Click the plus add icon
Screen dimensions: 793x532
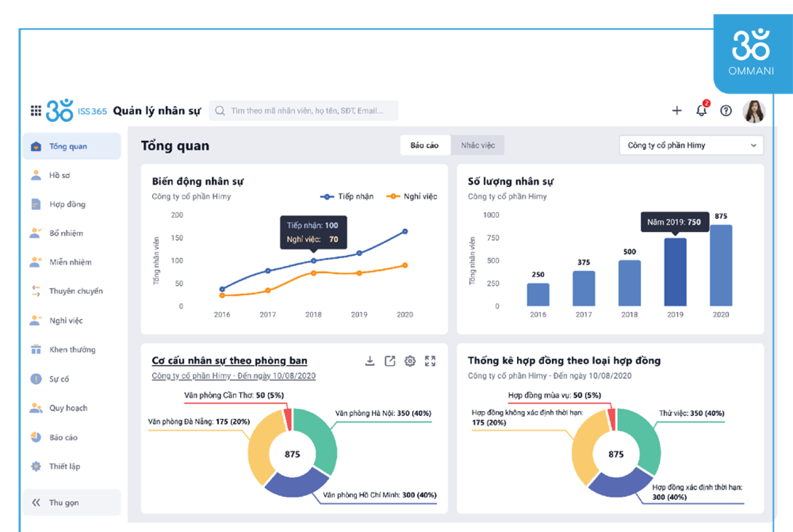pos(677,111)
